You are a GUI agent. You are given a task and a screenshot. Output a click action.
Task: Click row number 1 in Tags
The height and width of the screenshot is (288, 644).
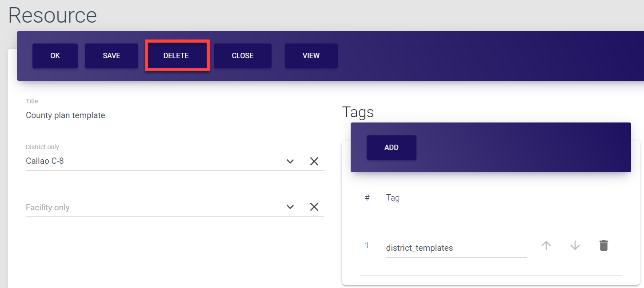(367, 245)
